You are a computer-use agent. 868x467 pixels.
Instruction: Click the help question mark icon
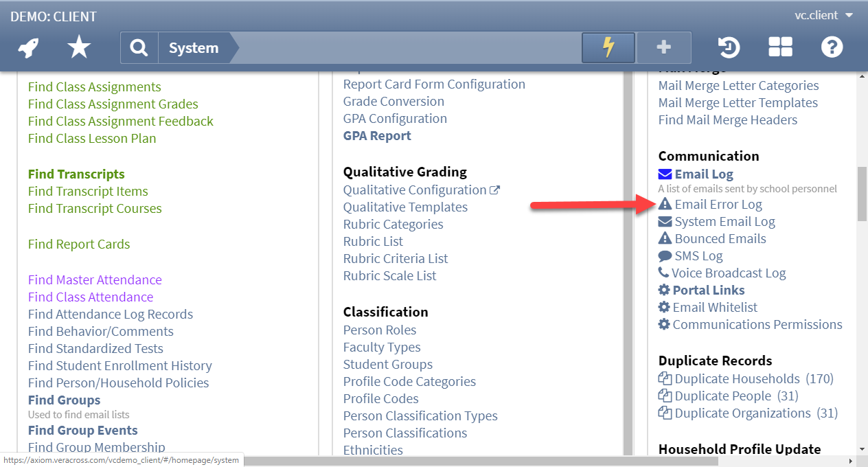coord(832,47)
